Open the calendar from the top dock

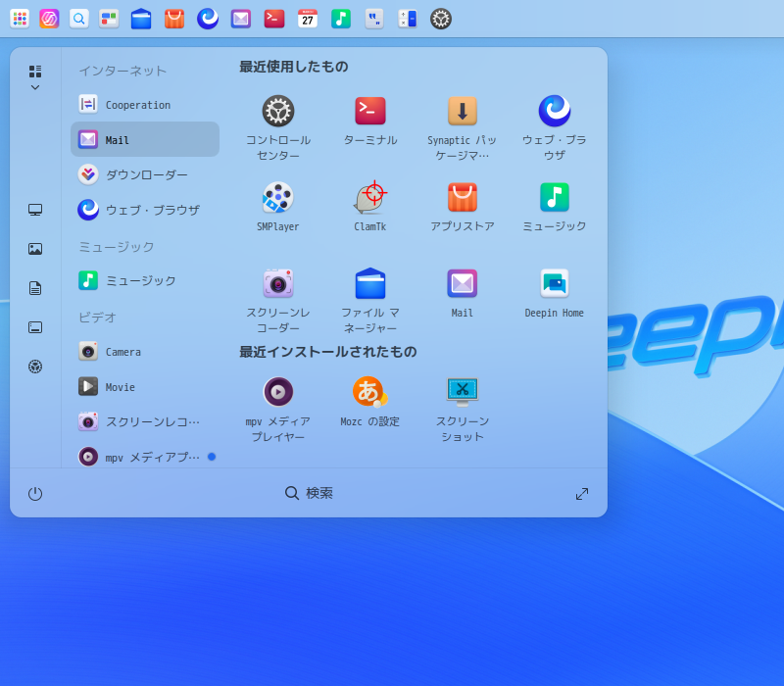(x=308, y=19)
